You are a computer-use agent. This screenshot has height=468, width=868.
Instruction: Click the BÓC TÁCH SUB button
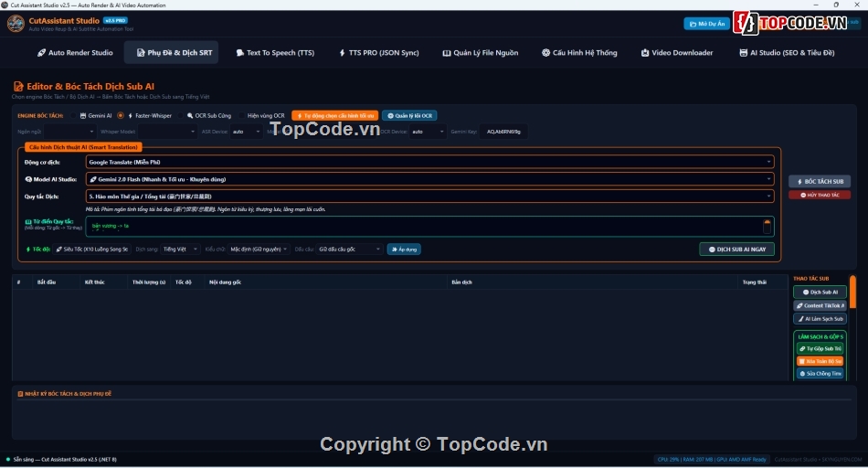coord(820,182)
